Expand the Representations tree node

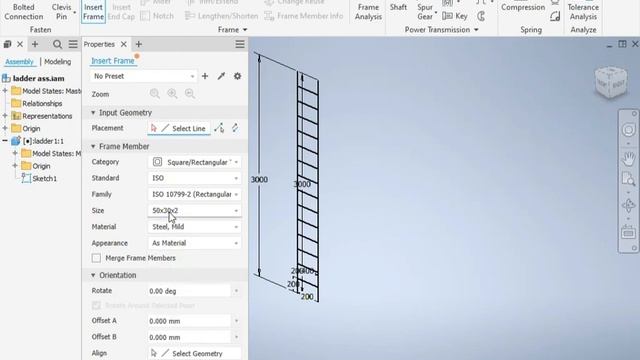(5, 116)
